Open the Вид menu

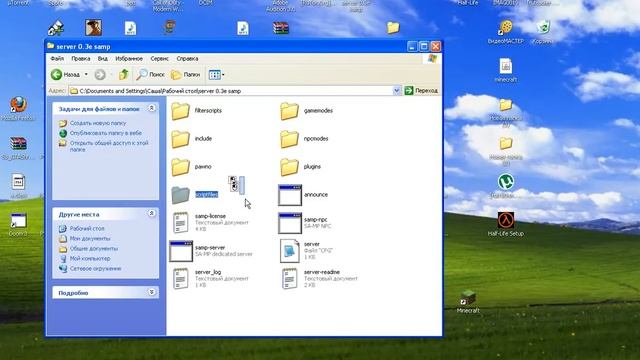tap(103, 59)
